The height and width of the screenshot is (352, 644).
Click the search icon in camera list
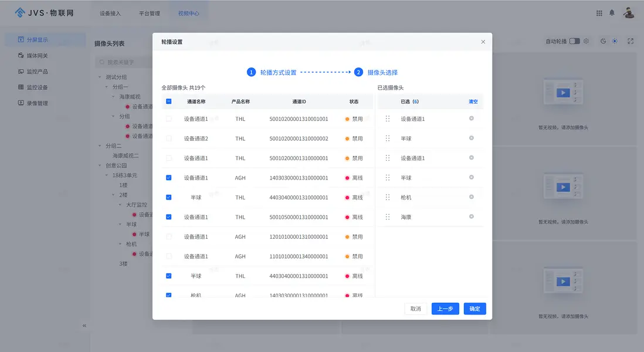point(102,62)
